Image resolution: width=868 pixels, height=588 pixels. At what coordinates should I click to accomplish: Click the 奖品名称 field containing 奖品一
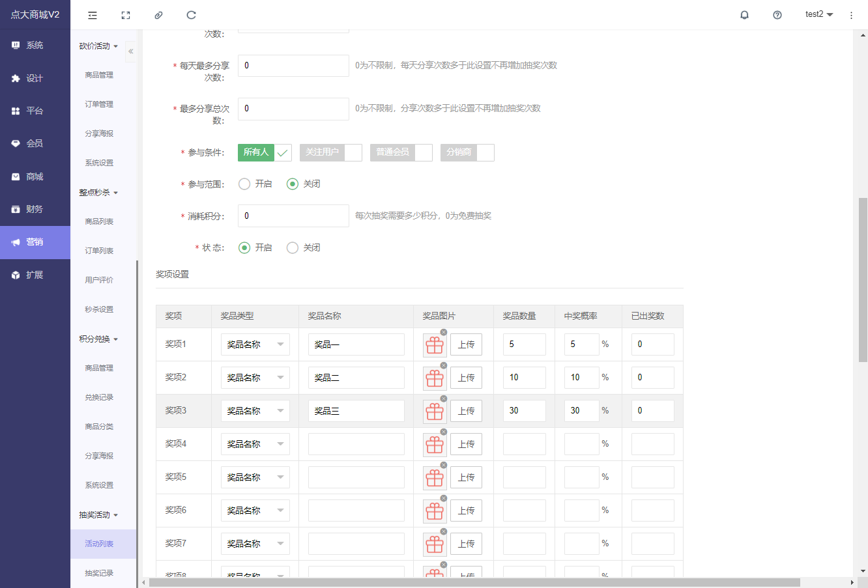pyautogui.click(x=356, y=344)
